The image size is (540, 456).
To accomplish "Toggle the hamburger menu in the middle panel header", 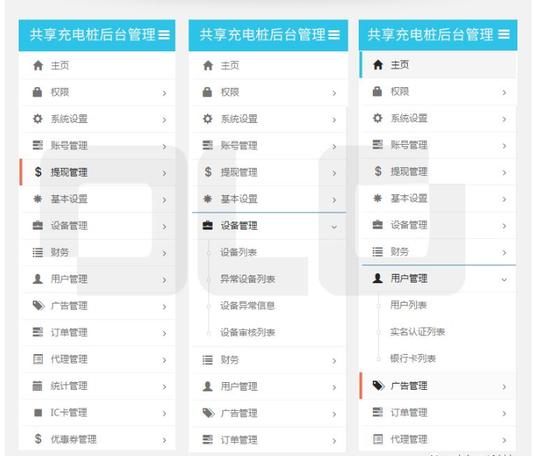I will pyautogui.click(x=334, y=35).
